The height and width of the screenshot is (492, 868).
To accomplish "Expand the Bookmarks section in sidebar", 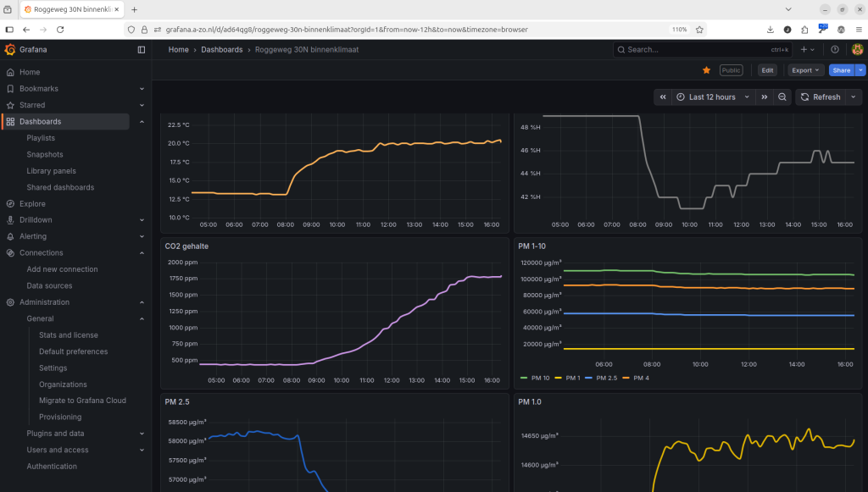I will pyautogui.click(x=142, y=89).
